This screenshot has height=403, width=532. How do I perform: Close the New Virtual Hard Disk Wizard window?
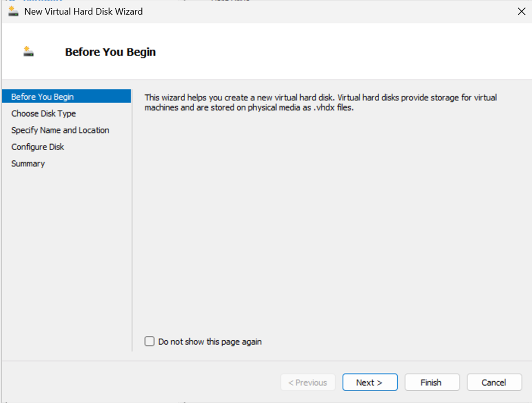click(522, 11)
